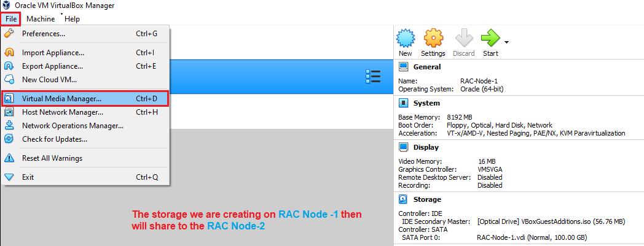The width and height of the screenshot is (644, 246).
Task: Click the Import Appliance icon
Action: (9, 53)
